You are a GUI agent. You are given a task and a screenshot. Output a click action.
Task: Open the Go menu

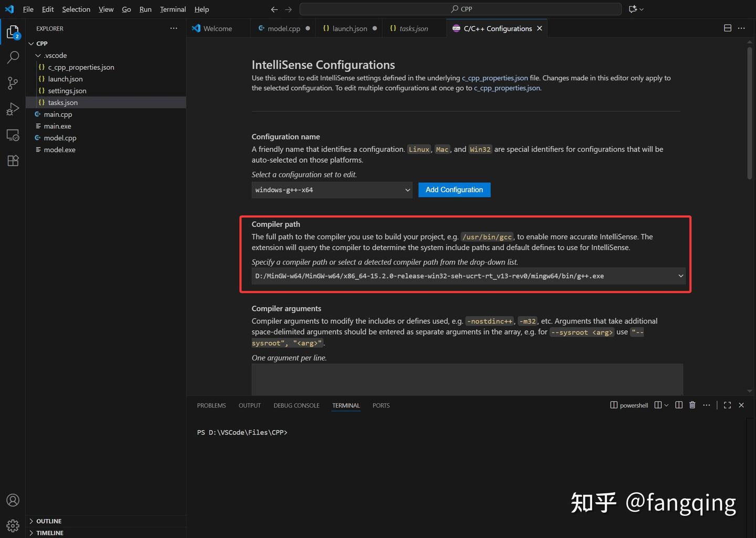(127, 9)
